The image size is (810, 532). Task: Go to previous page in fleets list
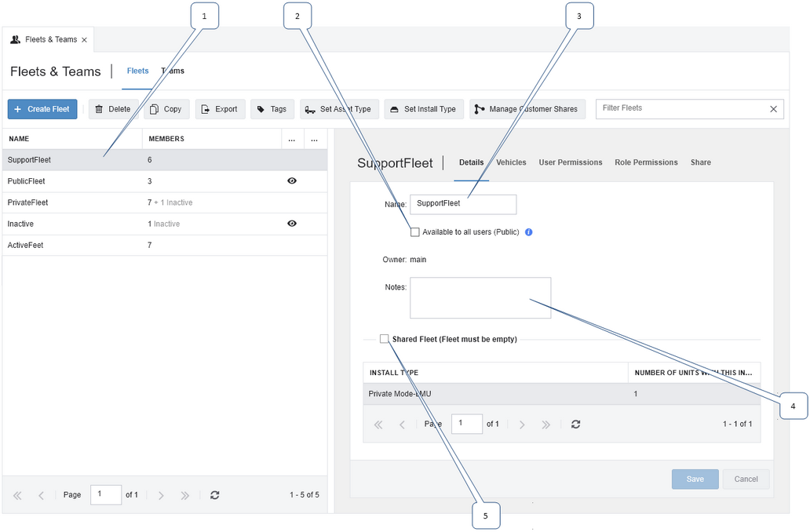pyautogui.click(x=41, y=495)
